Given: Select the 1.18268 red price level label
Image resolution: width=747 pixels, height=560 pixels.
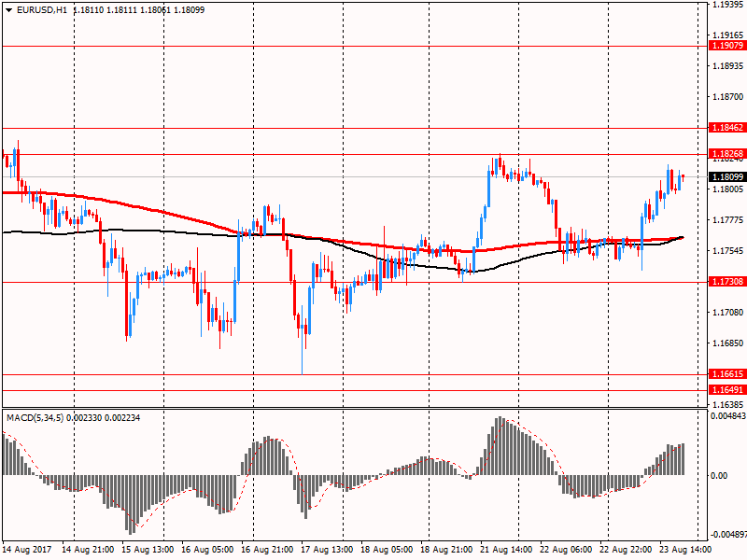Looking at the screenshot, I should click(727, 153).
